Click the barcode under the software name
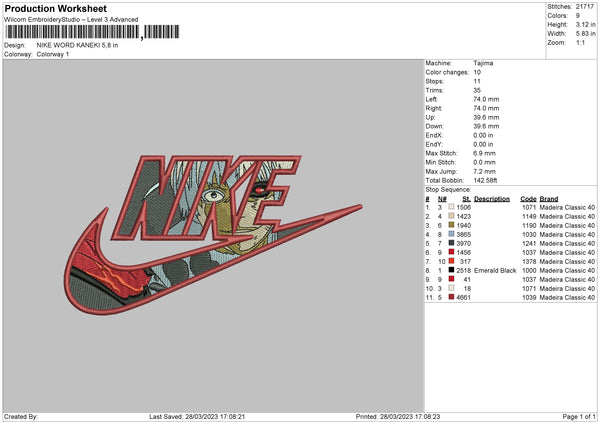This screenshot has height=424, width=600. 92,32
